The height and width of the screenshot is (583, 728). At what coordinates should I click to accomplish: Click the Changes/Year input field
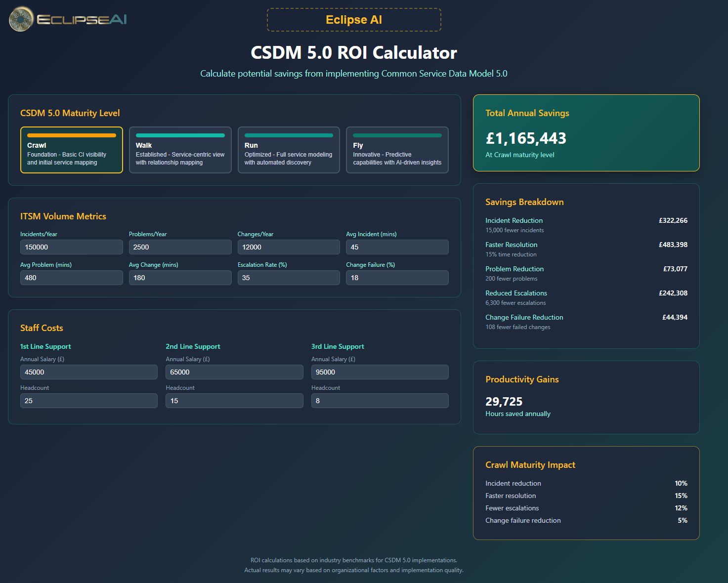(289, 247)
